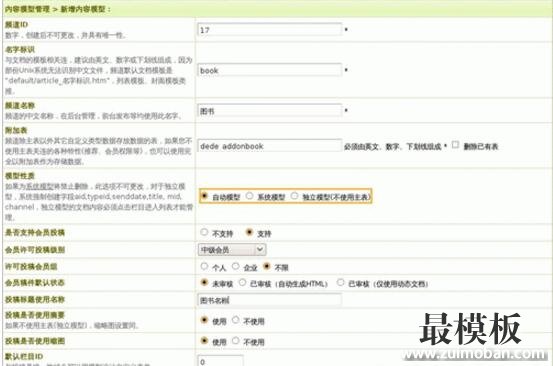Select 不使用 for 投稿是否使用缩图
Viewport: 553px width, 366px height.
click(x=236, y=340)
